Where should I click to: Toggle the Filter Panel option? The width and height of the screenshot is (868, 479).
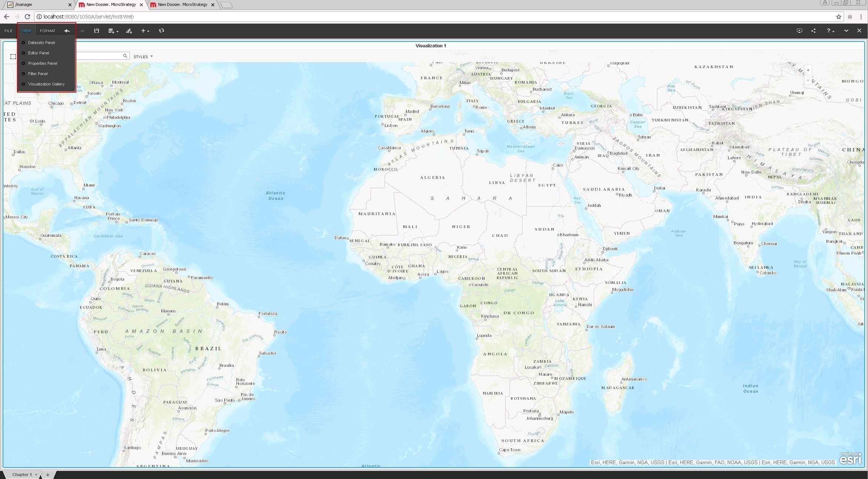click(x=38, y=74)
